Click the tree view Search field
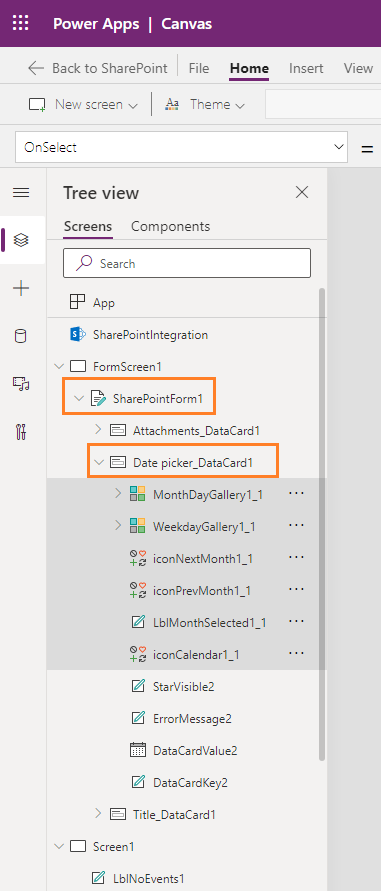Viewport: 381px width, 891px height. 187,263
